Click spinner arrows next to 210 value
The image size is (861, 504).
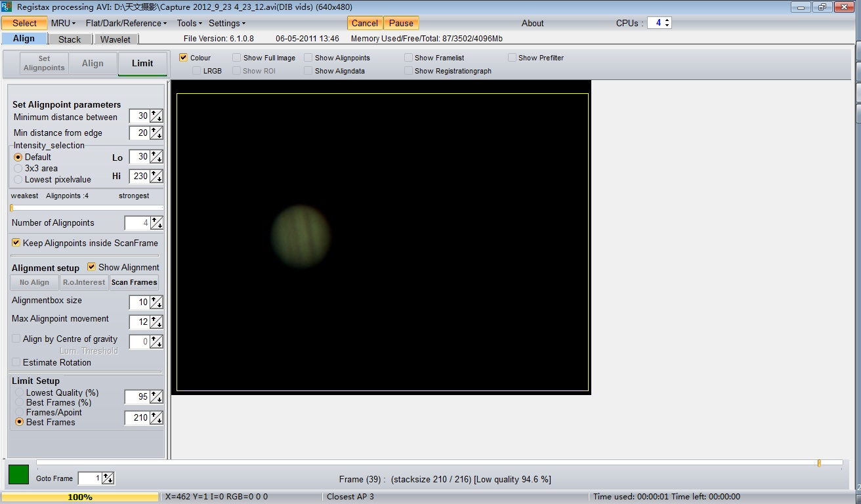click(156, 418)
